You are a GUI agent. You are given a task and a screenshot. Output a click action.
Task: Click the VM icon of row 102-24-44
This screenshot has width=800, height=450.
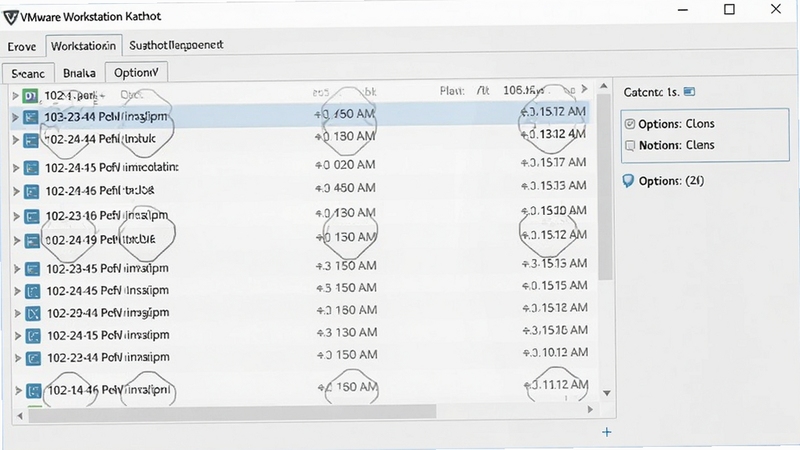[x=31, y=140]
